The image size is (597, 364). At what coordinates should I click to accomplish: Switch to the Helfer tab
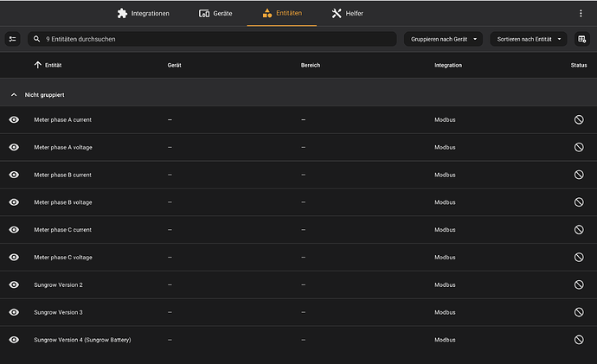coord(347,13)
